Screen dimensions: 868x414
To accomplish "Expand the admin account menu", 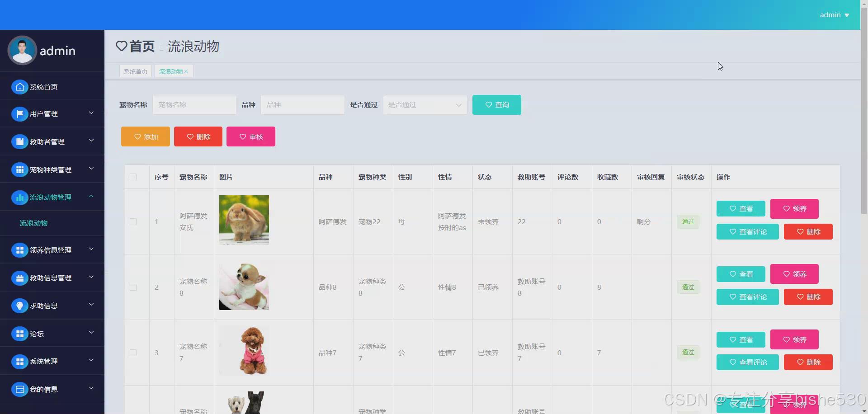I will [x=834, y=14].
